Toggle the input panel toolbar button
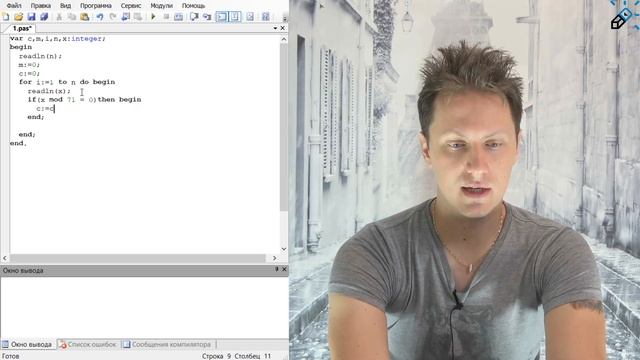The height and width of the screenshot is (360, 640). point(235,17)
